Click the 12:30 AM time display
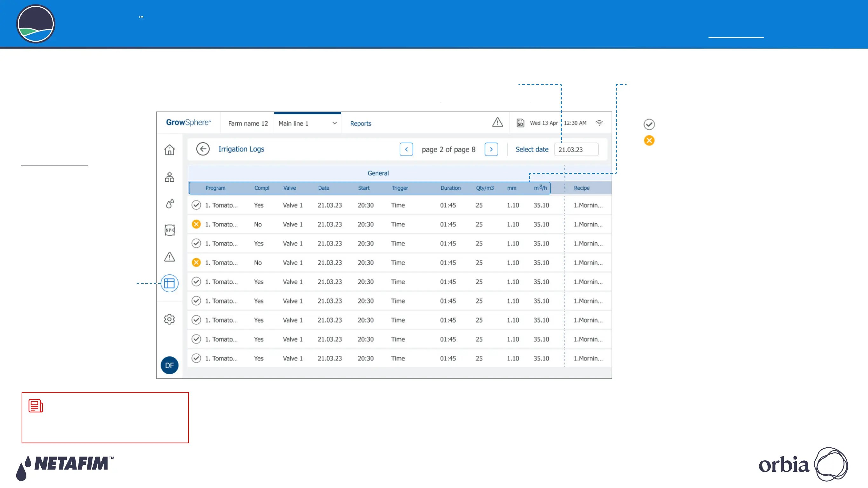This screenshot has height=488, width=868. click(x=575, y=123)
